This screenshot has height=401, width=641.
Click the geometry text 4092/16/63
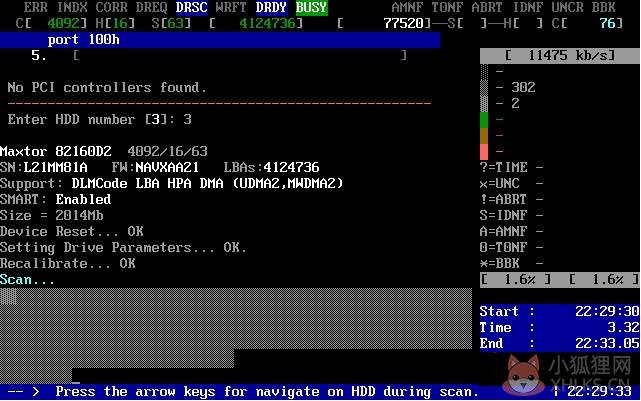pyautogui.click(x=168, y=152)
